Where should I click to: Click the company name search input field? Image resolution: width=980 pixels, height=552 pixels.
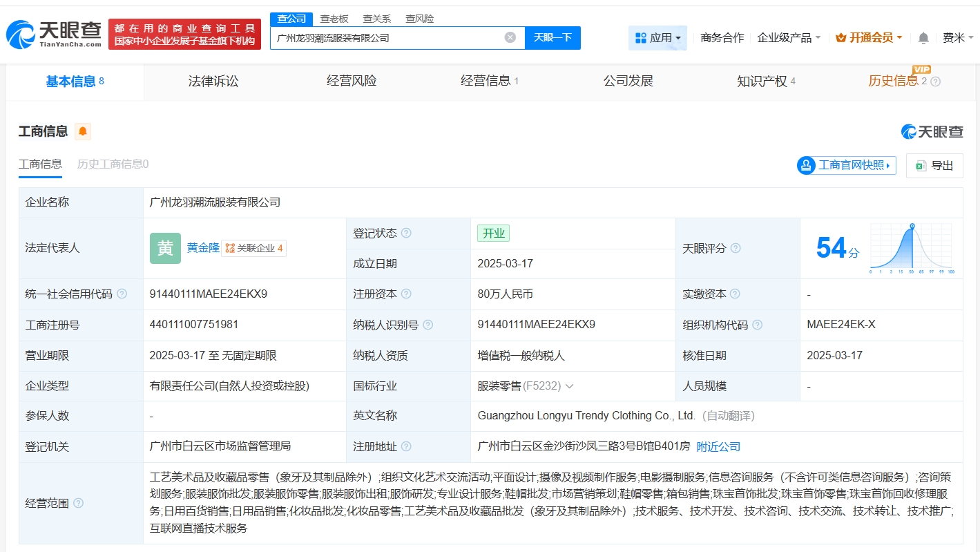tap(387, 38)
